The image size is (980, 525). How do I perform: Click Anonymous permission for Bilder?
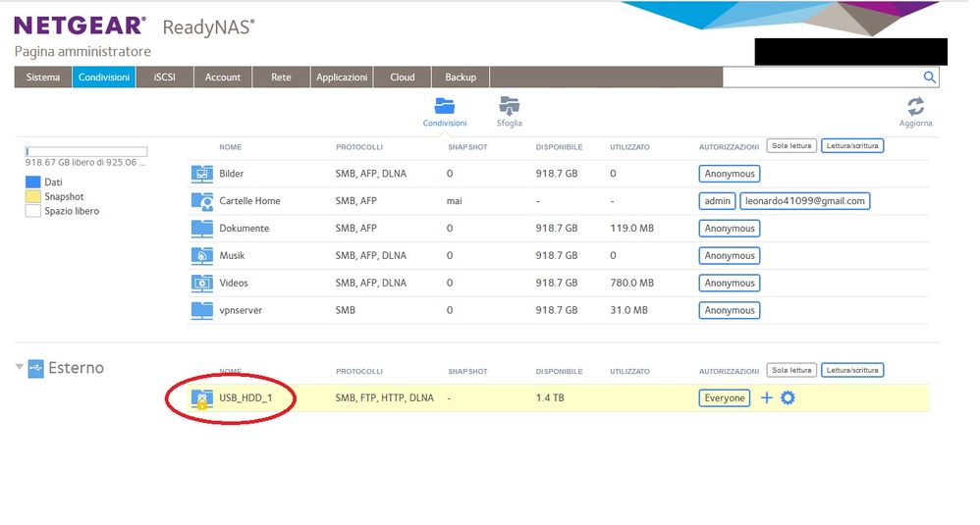(x=730, y=174)
